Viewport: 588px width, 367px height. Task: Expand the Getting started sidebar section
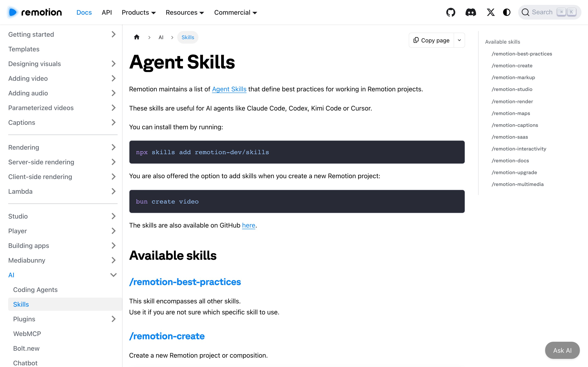pos(63,34)
